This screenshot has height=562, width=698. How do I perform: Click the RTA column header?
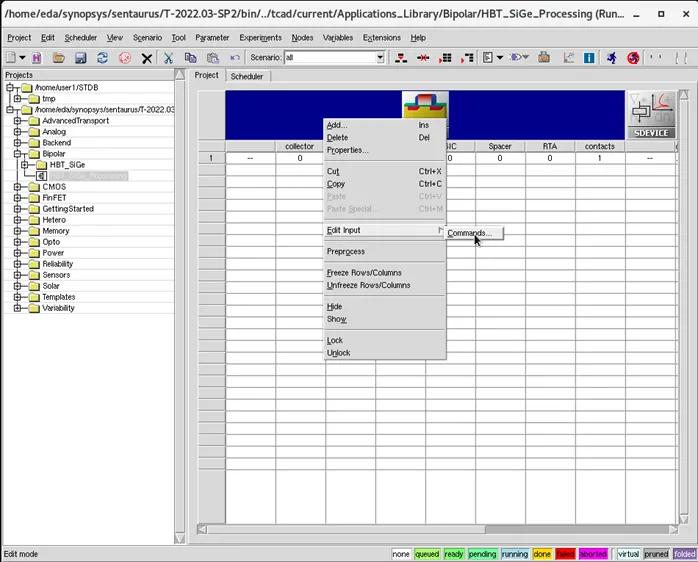pos(550,147)
